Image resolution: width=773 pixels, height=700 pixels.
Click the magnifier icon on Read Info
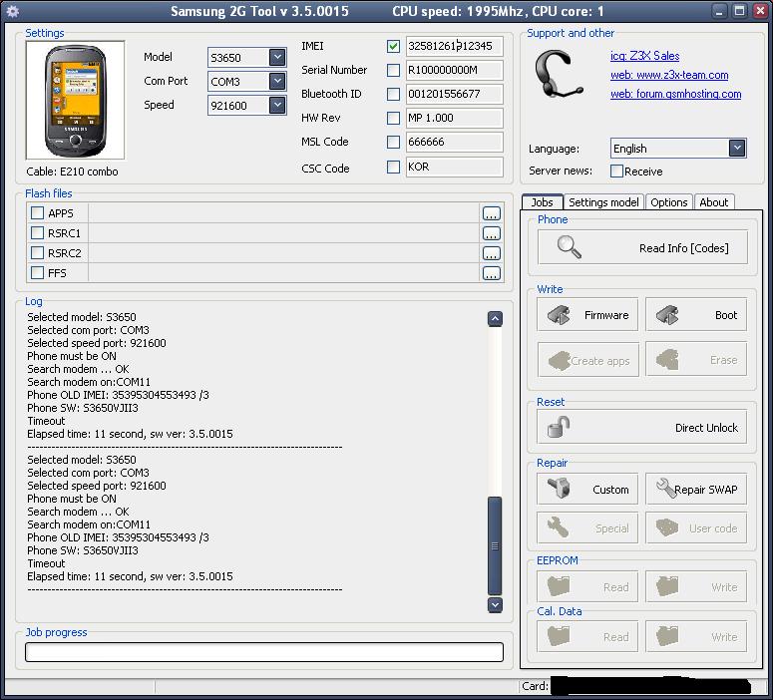[x=569, y=247]
